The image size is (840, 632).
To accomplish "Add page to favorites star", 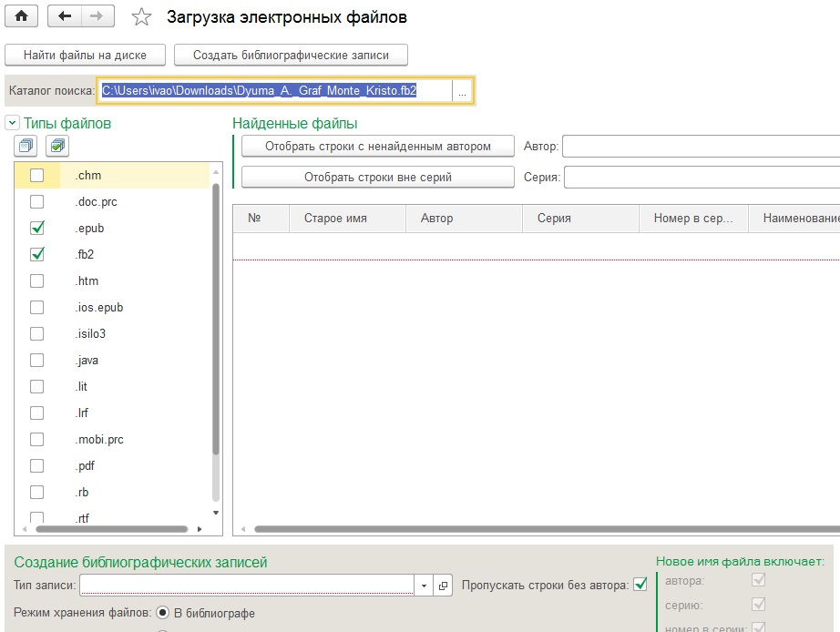I will pos(141,17).
